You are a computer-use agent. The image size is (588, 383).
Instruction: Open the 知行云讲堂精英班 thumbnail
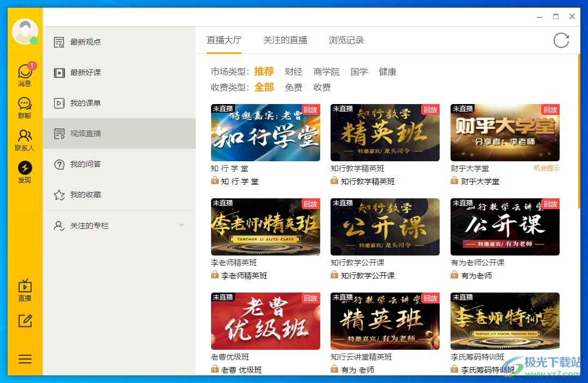click(385, 321)
